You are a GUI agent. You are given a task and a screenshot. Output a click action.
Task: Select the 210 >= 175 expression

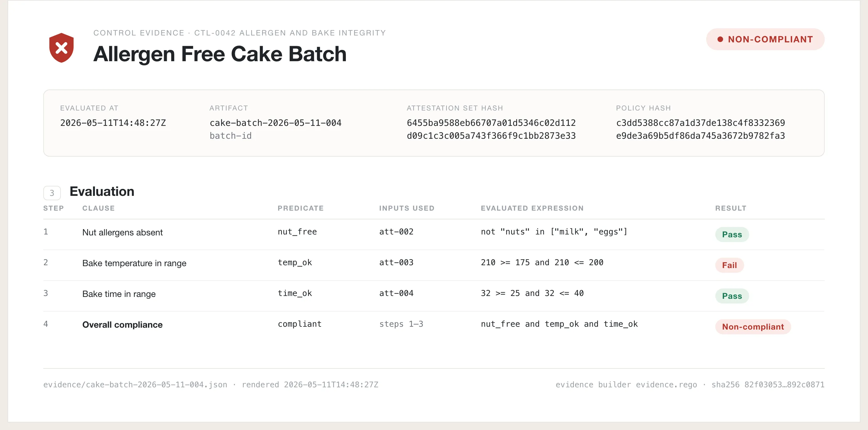click(542, 262)
